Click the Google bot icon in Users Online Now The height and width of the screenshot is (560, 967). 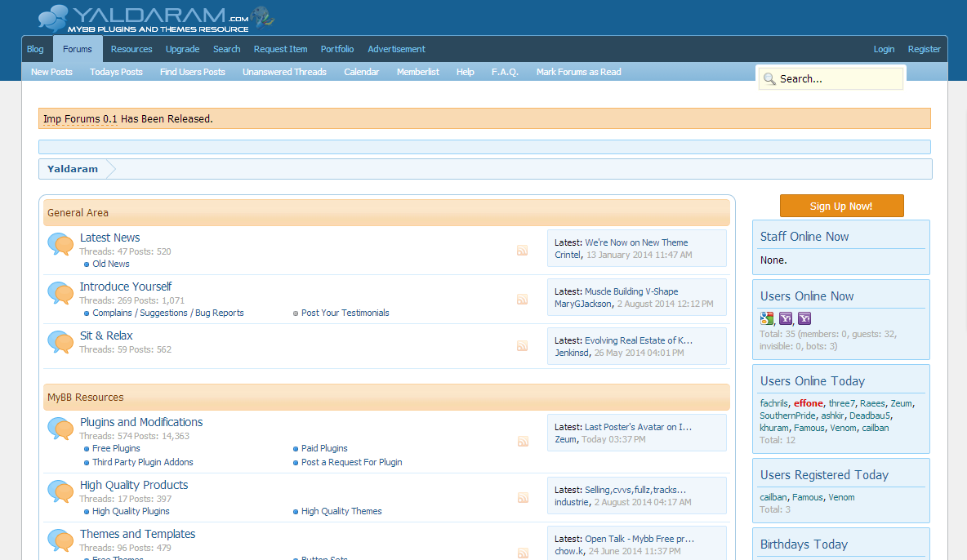[767, 318]
